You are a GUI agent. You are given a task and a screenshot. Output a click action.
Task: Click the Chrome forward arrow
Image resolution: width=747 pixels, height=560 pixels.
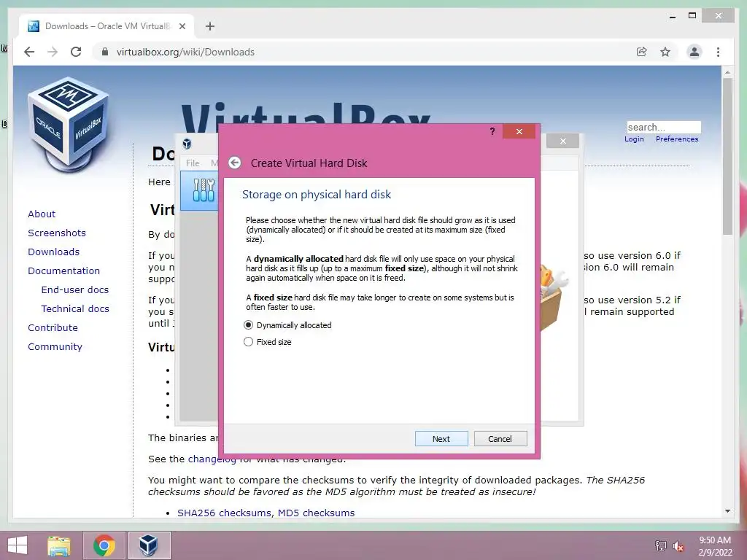click(x=53, y=52)
